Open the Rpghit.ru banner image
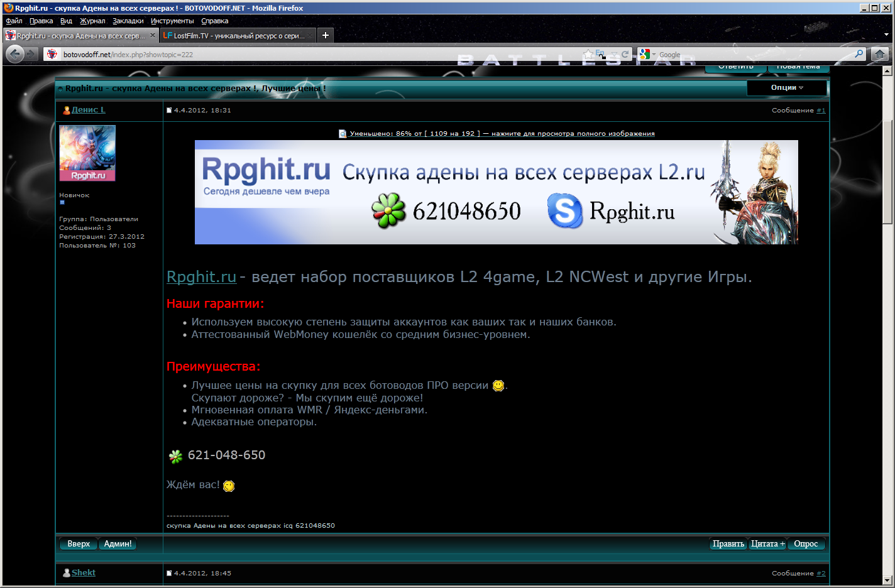895x588 pixels. click(x=496, y=192)
